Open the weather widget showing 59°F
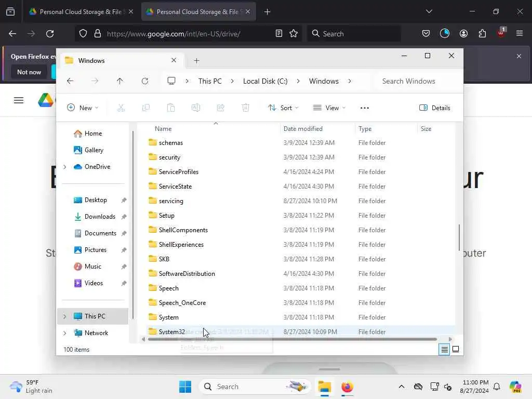 point(31,387)
